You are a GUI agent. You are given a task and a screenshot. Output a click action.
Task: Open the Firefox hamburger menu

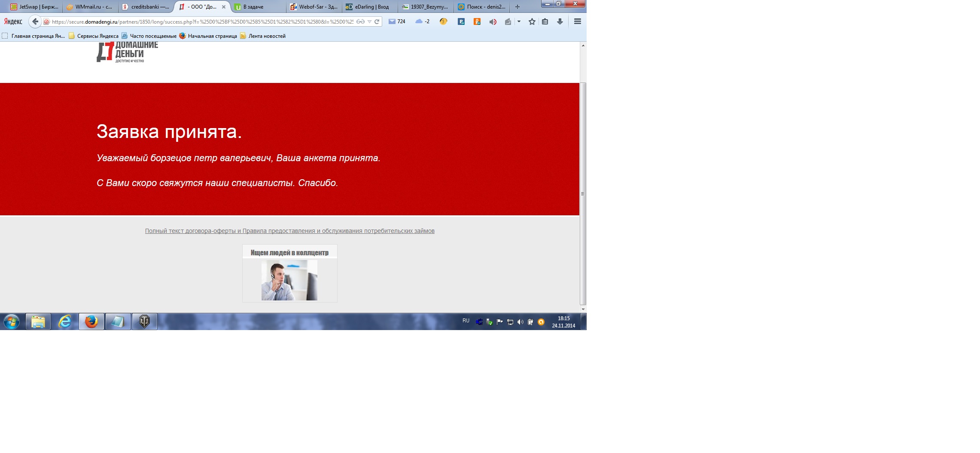tap(578, 21)
